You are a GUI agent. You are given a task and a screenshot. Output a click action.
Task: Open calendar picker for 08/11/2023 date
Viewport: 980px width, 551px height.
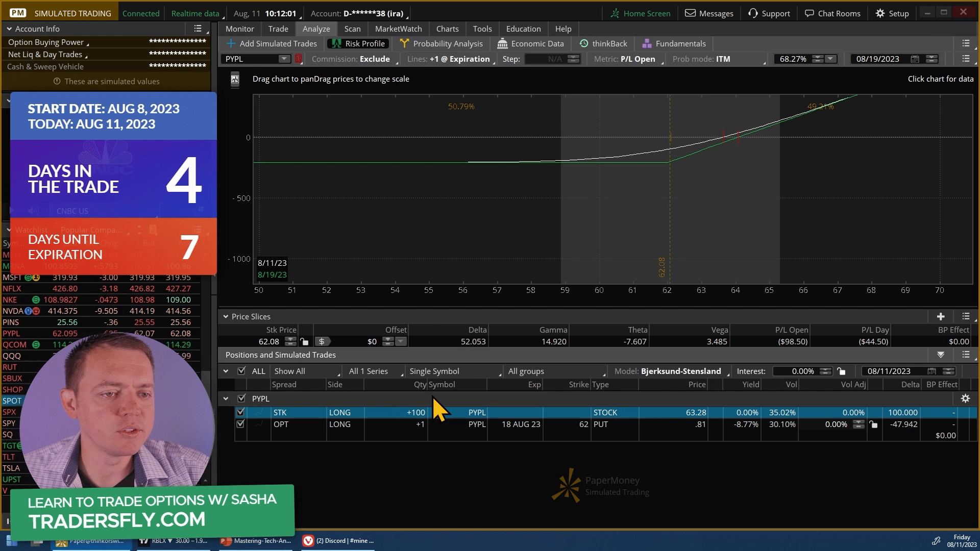point(932,371)
